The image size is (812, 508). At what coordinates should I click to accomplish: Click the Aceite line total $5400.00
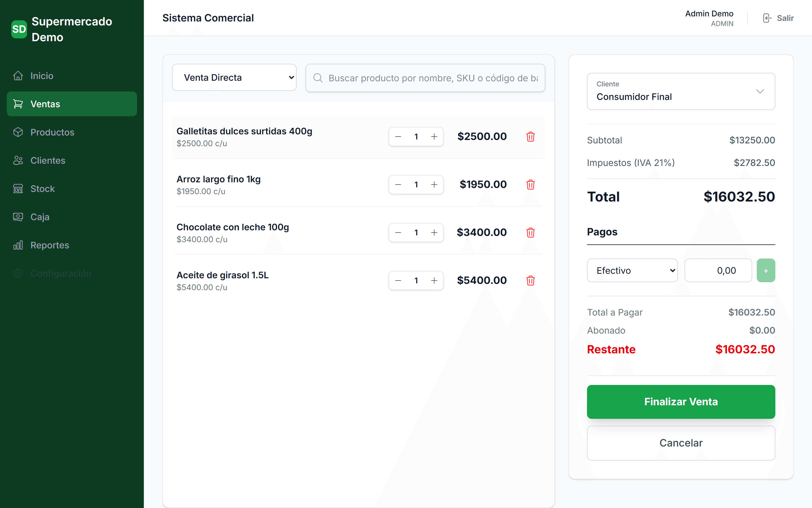click(482, 281)
